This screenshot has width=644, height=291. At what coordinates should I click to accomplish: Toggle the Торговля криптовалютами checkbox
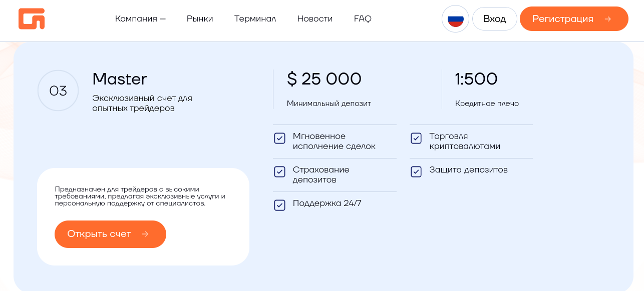tap(416, 138)
